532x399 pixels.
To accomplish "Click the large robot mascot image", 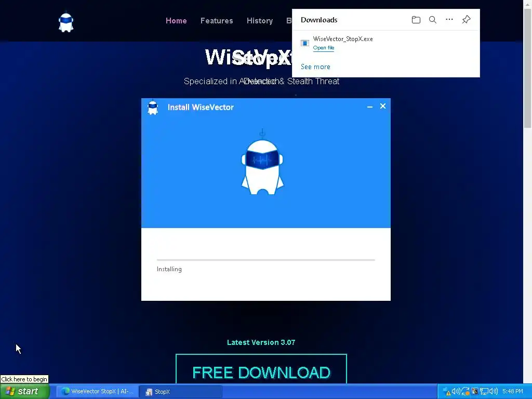I will click(x=262, y=163).
